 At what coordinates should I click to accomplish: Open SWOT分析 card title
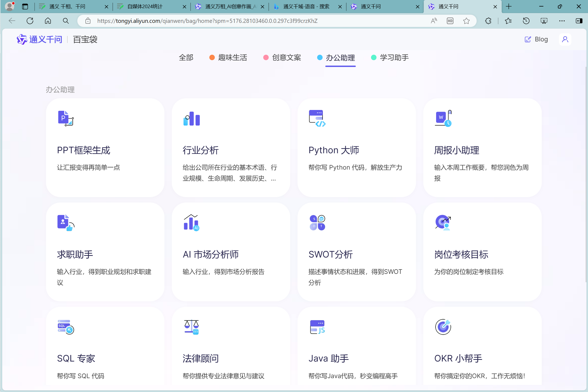pos(330,255)
